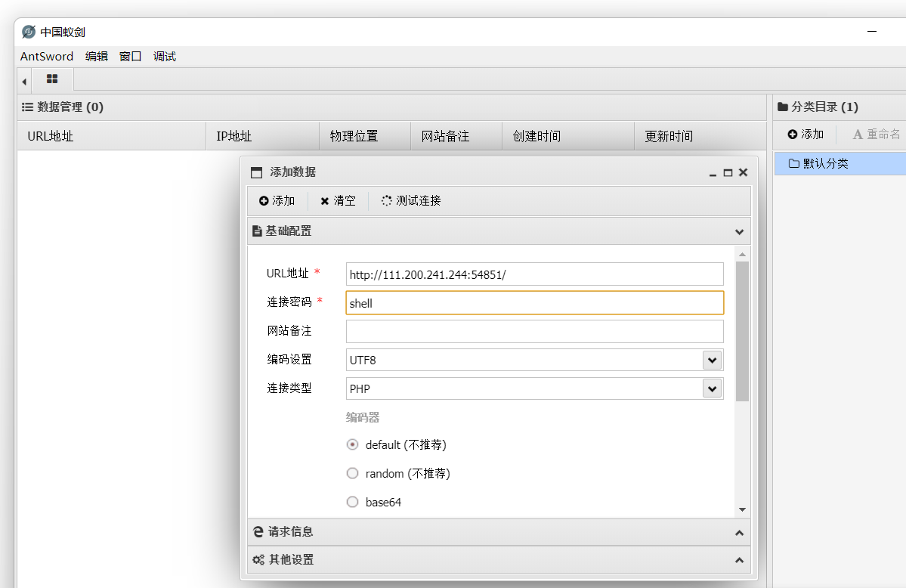Image resolution: width=906 pixels, height=588 pixels.
Task: Select the 默认分类 category folder
Action: click(840, 163)
